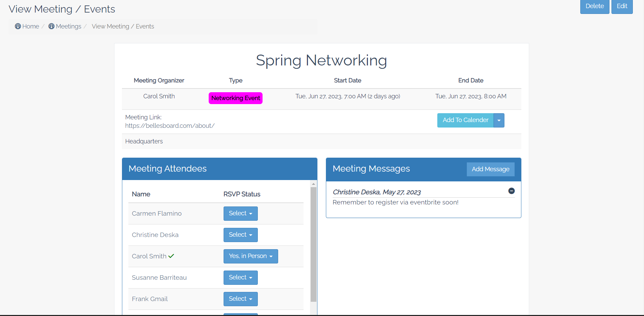This screenshot has width=644, height=316.
Task: Click attendee name Carmen Flamino
Action: tap(157, 214)
